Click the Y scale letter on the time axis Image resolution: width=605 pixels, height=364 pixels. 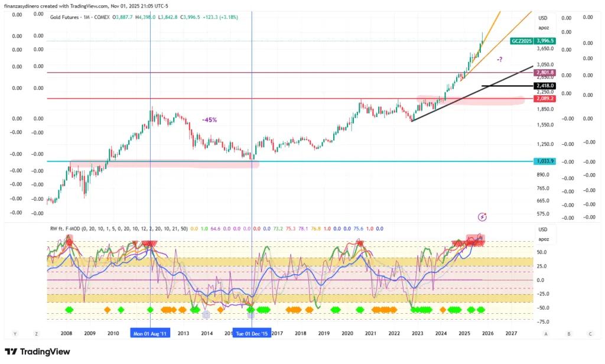14,333
